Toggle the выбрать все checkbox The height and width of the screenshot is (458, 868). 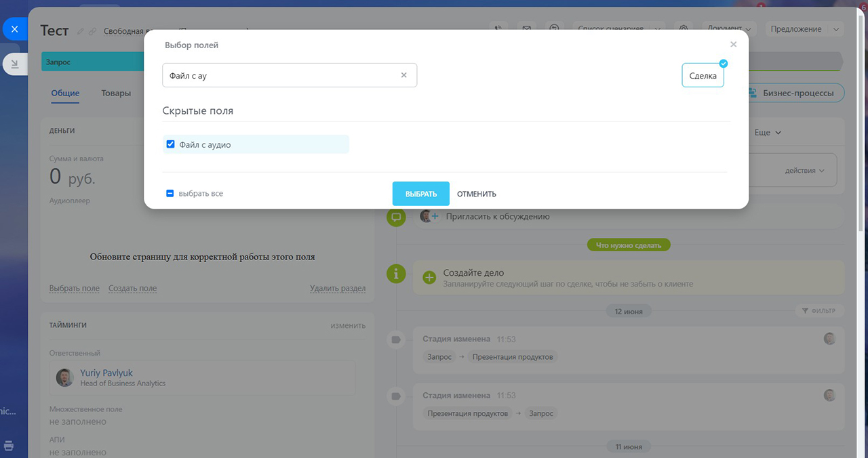click(x=170, y=193)
